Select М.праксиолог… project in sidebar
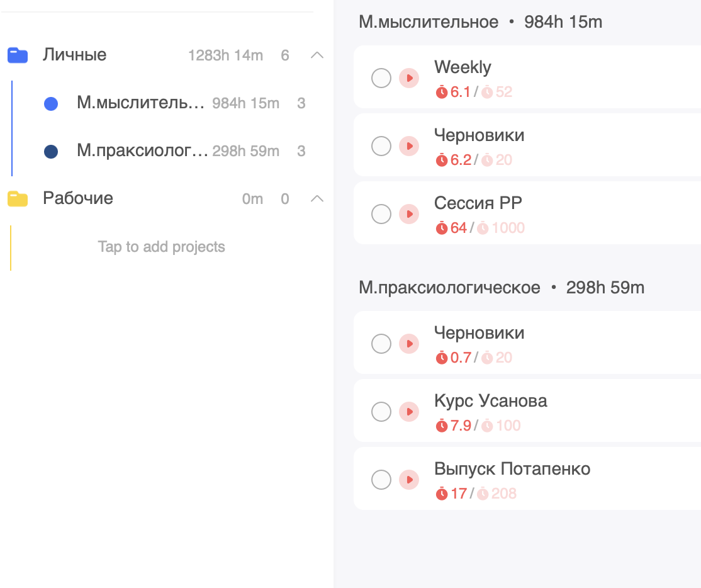The image size is (701, 588). (142, 151)
